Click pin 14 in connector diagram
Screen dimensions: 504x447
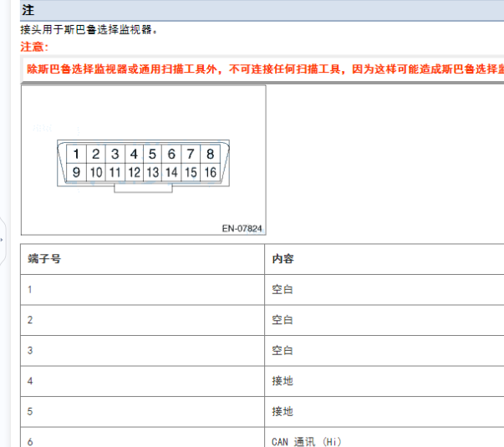pyautogui.click(x=171, y=173)
